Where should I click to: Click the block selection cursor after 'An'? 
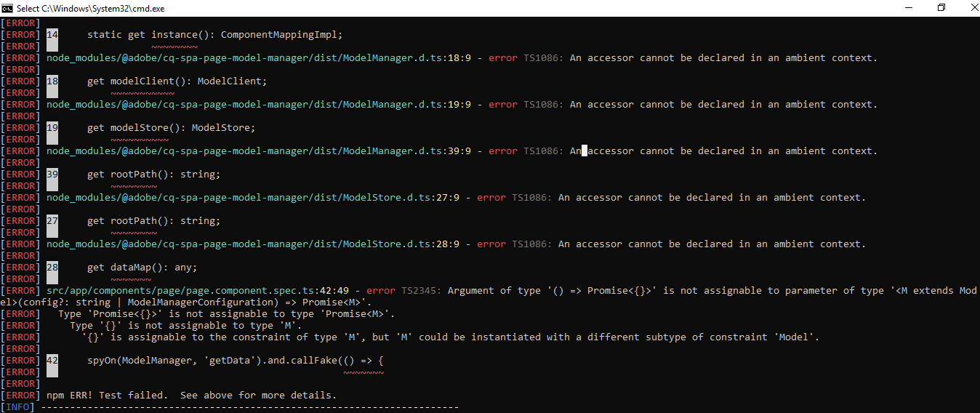[585, 151]
